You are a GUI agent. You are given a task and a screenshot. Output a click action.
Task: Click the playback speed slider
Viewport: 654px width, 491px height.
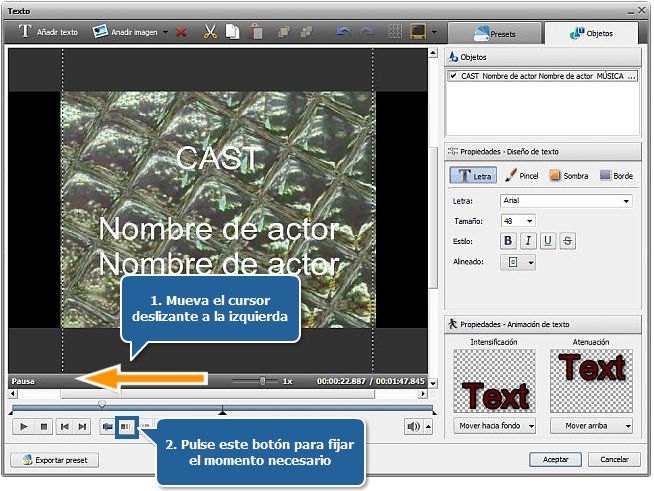click(262, 381)
